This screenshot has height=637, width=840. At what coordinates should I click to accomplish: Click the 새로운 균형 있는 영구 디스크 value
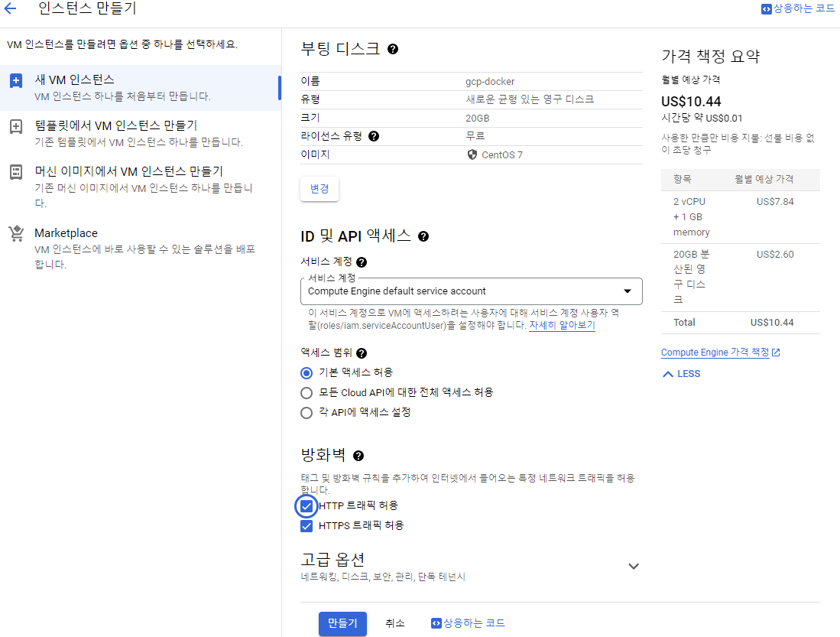(x=529, y=99)
